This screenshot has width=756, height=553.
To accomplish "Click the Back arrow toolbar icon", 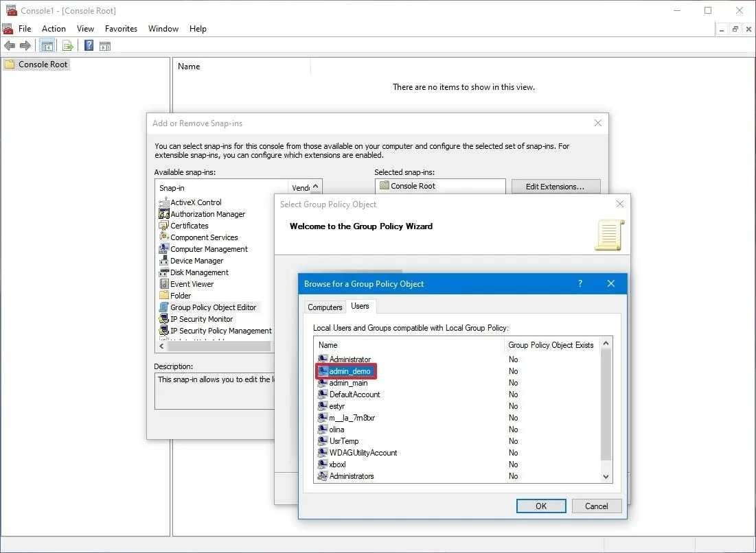I will click(x=9, y=46).
